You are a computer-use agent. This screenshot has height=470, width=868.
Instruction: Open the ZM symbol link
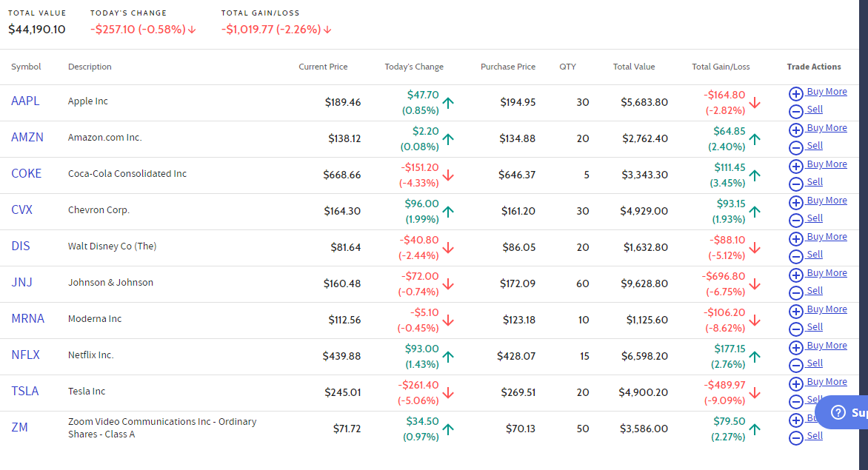(x=19, y=427)
